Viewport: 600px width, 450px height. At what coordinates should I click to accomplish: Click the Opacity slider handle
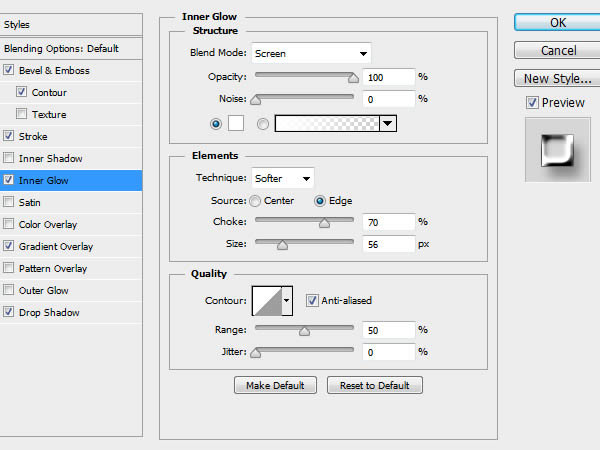point(353,78)
